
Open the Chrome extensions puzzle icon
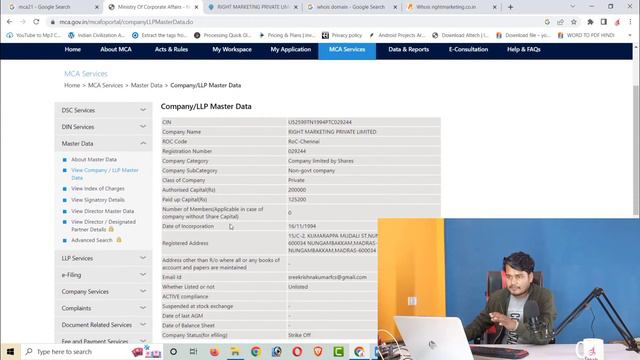pyautogui.click(x=590, y=22)
